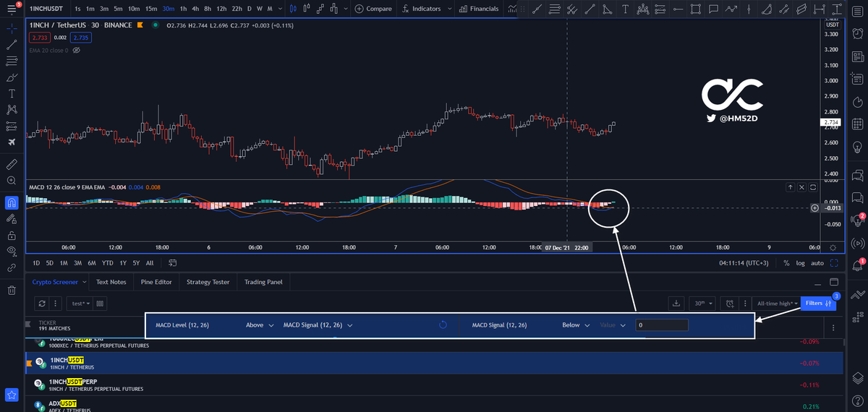Open the Financials menu

pos(479,9)
